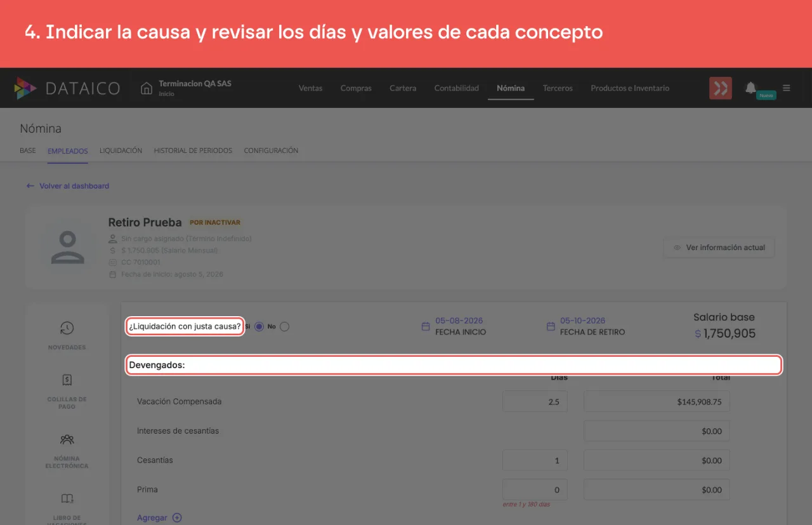Click the Terminacion QA SAS company name
This screenshot has height=525, width=812.
pyautogui.click(x=195, y=83)
